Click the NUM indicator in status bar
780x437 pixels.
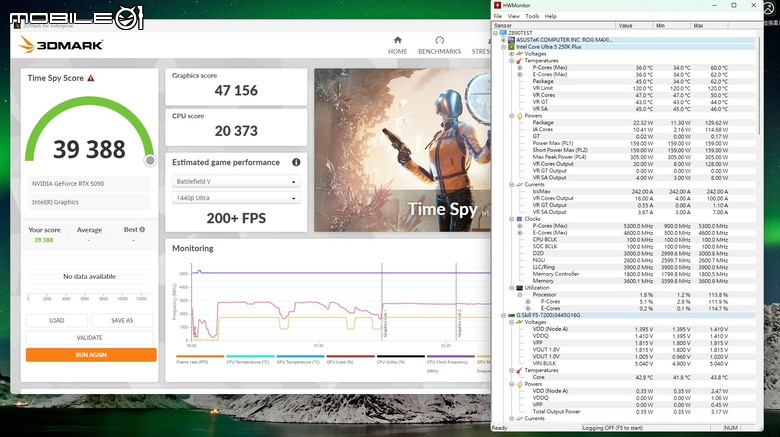(x=731, y=428)
